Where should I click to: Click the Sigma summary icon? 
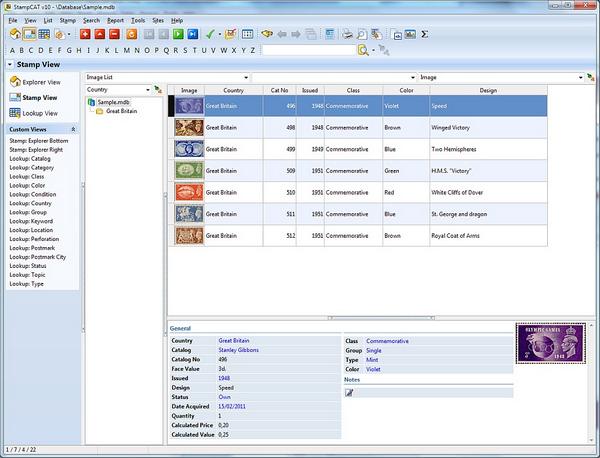pos(424,34)
